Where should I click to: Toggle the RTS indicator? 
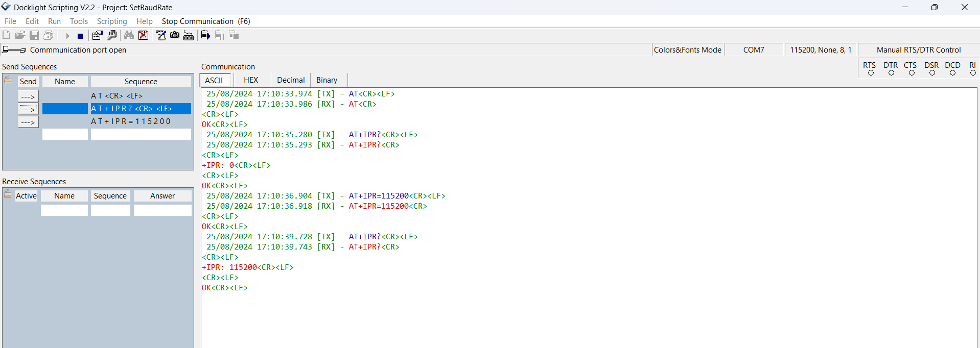[871, 73]
